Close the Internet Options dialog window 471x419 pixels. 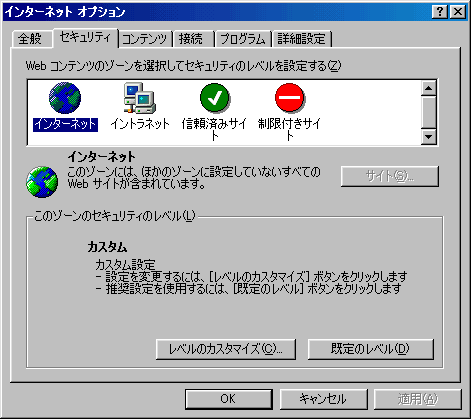[458, 12]
